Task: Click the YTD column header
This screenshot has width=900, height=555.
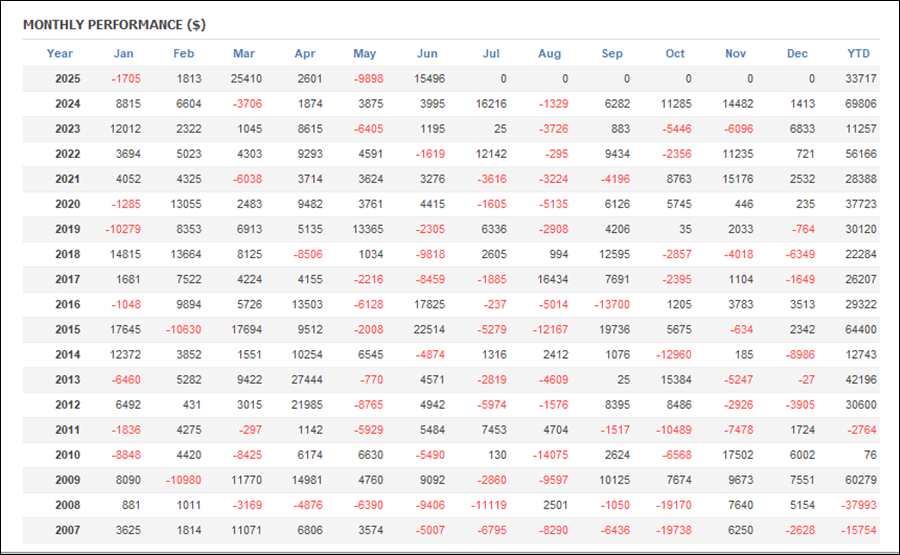Action: [859, 53]
